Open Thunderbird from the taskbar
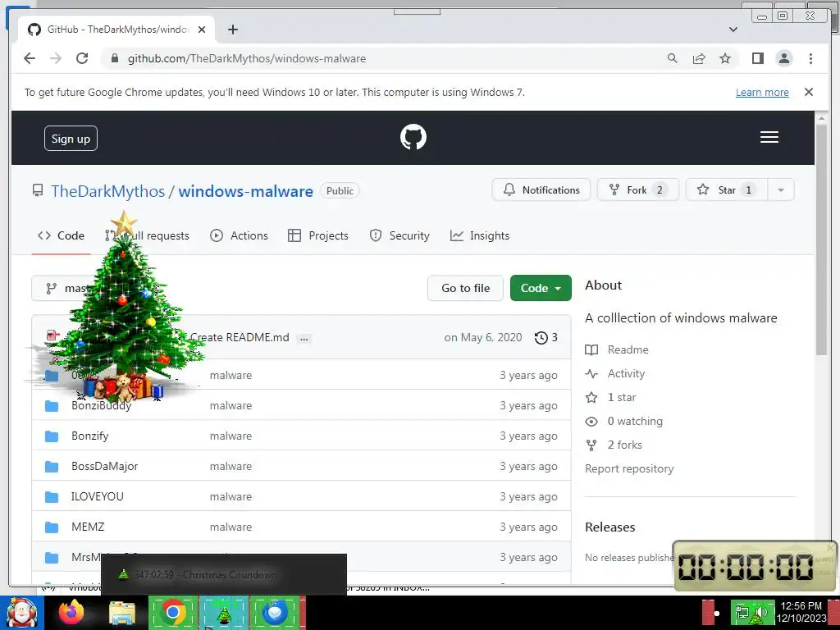The image size is (840, 630). pos(275,613)
